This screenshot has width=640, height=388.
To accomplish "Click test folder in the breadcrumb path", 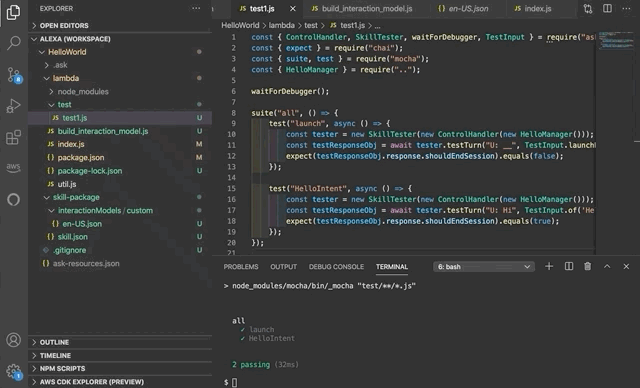I will coord(311,25).
